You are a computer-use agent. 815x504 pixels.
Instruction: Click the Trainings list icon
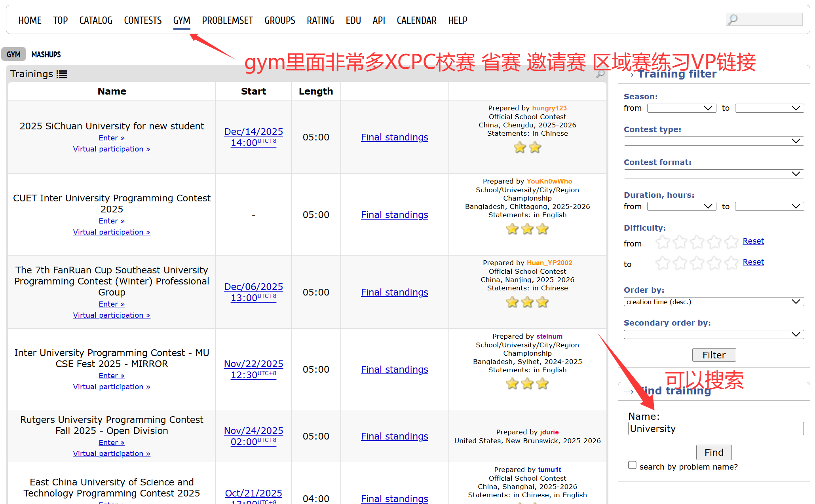point(62,74)
